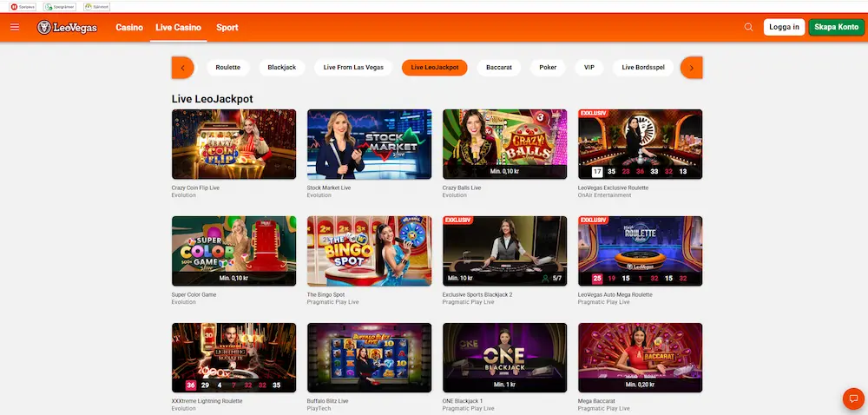Open the Crazy Balls Live thumbnail
Viewport: 868px width, 415px height.
coord(505,144)
